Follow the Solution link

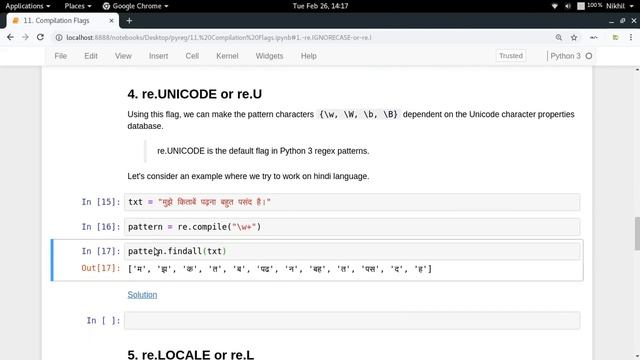pos(142,295)
